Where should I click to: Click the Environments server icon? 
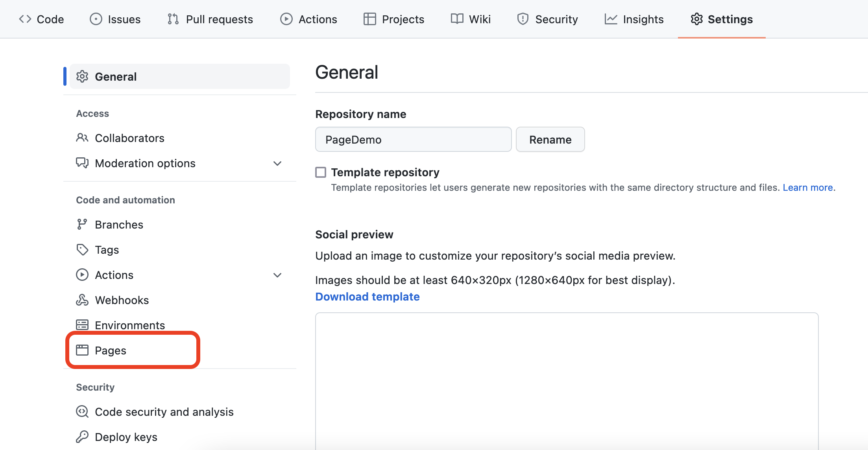click(82, 325)
